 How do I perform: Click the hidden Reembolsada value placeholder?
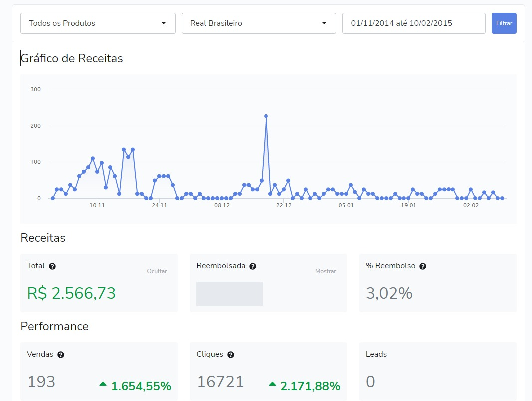(x=229, y=294)
